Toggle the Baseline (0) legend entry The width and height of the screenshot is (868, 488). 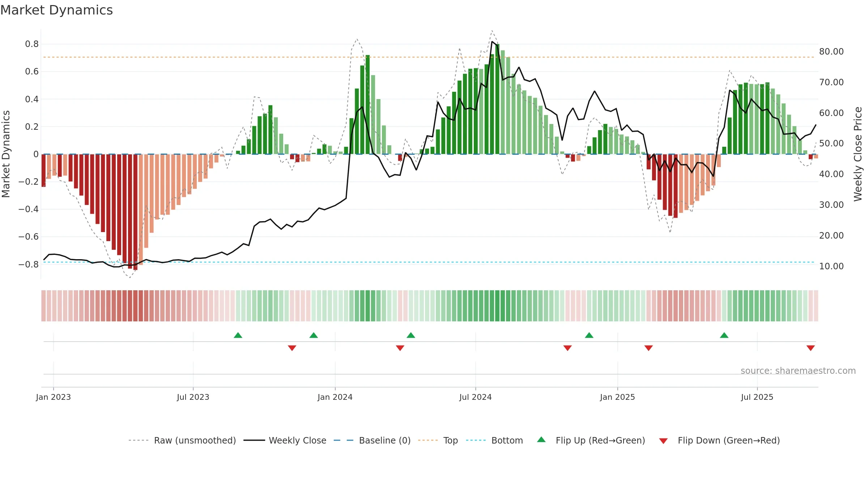372,440
